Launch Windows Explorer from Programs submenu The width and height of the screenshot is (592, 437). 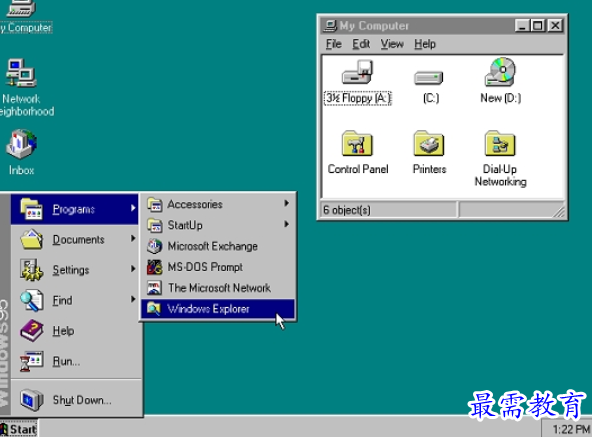click(218, 309)
